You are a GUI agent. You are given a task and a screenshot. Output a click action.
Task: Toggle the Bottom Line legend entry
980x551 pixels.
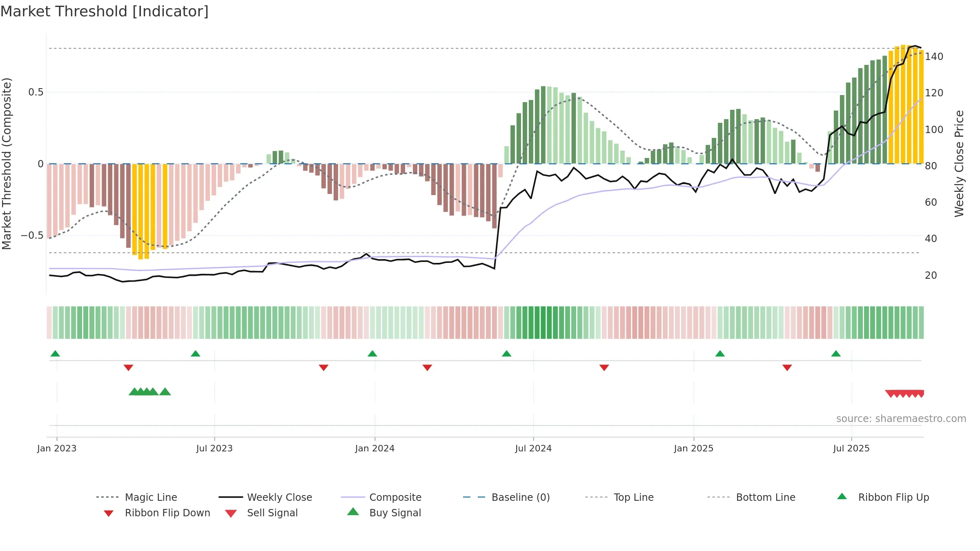point(751,497)
